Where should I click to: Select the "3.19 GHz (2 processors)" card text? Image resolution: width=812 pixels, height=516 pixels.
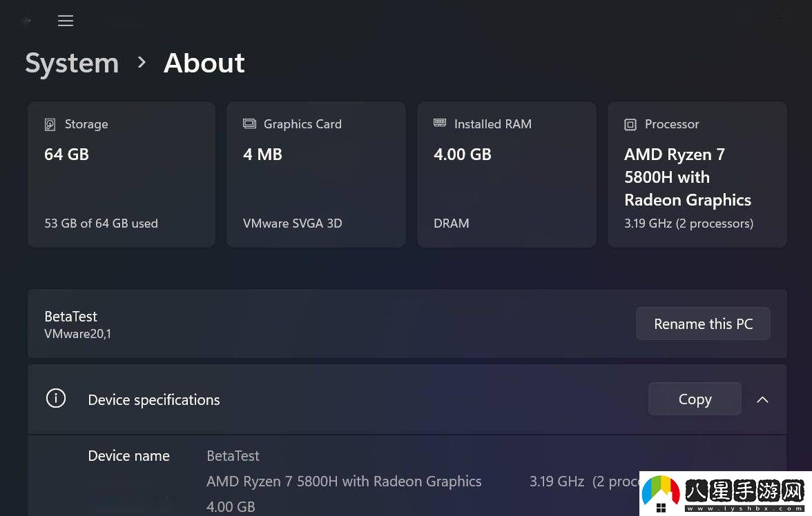689,224
